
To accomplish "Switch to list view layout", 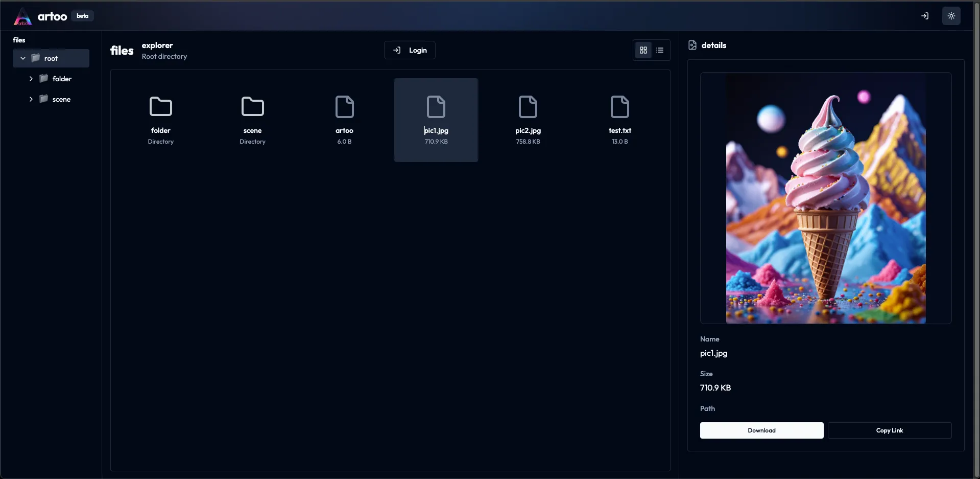I will (659, 50).
